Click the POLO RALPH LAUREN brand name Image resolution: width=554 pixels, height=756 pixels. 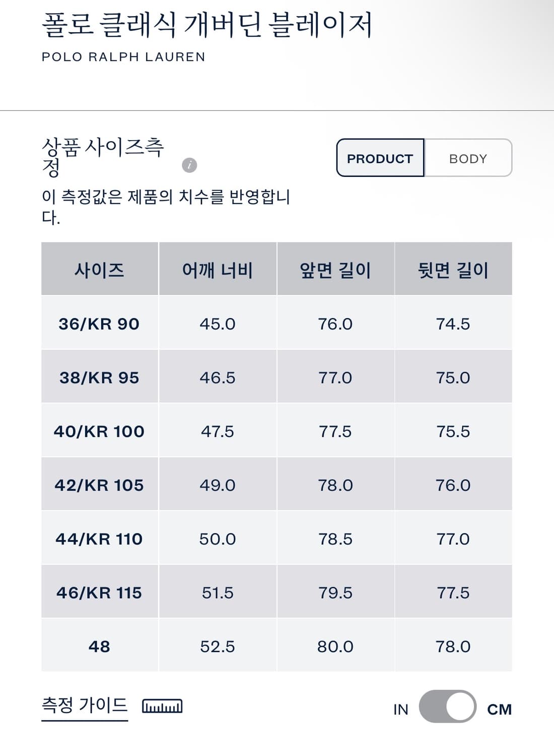pyautogui.click(x=123, y=56)
